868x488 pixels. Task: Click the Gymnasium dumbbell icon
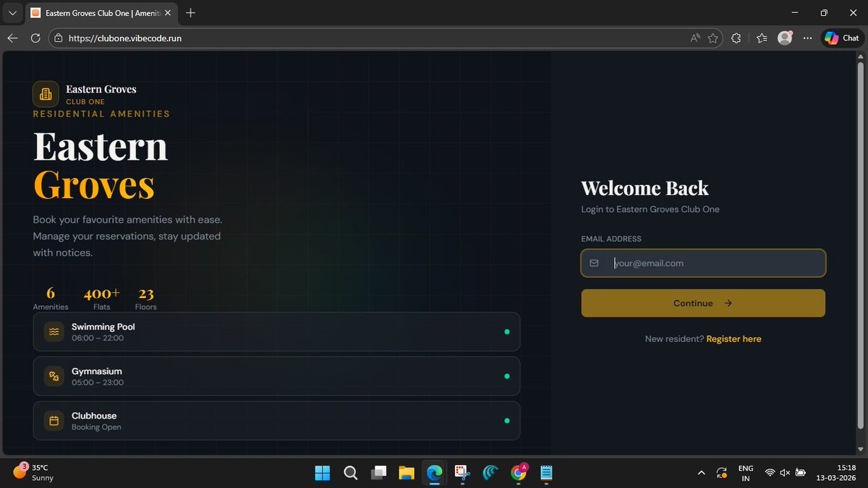tap(54, 376)
